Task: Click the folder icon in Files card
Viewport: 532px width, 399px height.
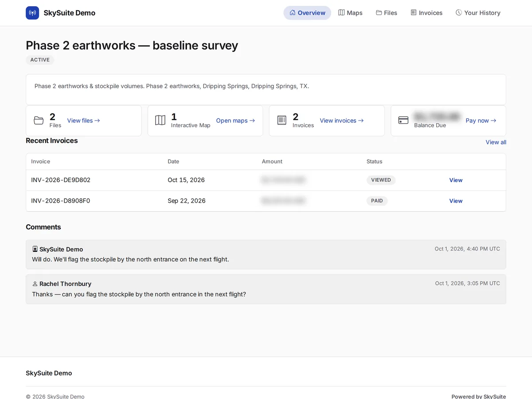Action: pos(39,121)
